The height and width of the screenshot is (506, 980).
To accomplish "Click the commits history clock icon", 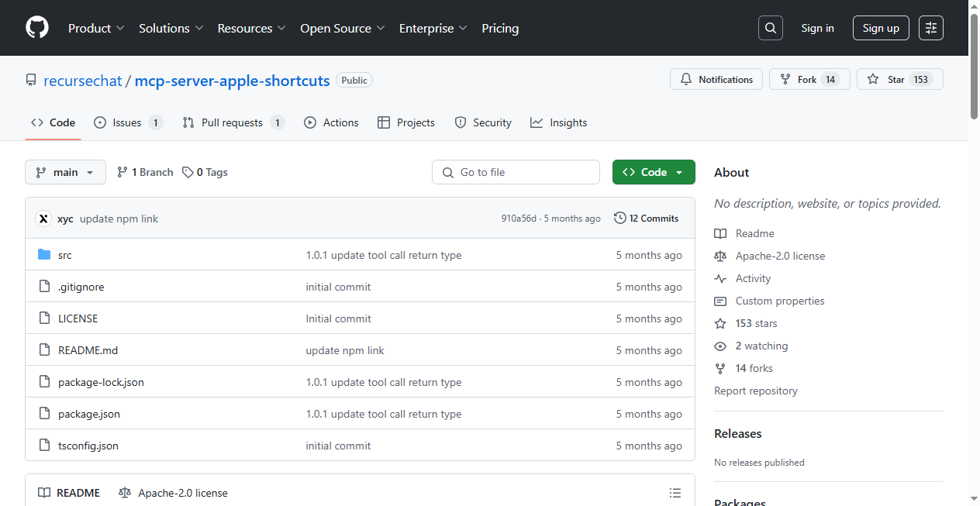I will point(620,219).
